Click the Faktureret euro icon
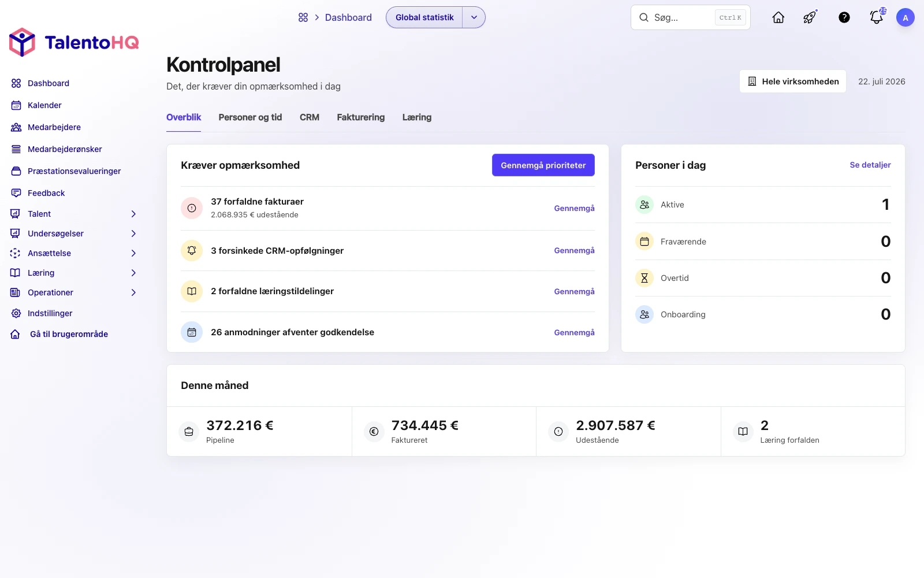Image resolution: width=924 pixels, height=578 pixels. click(374, 432)
